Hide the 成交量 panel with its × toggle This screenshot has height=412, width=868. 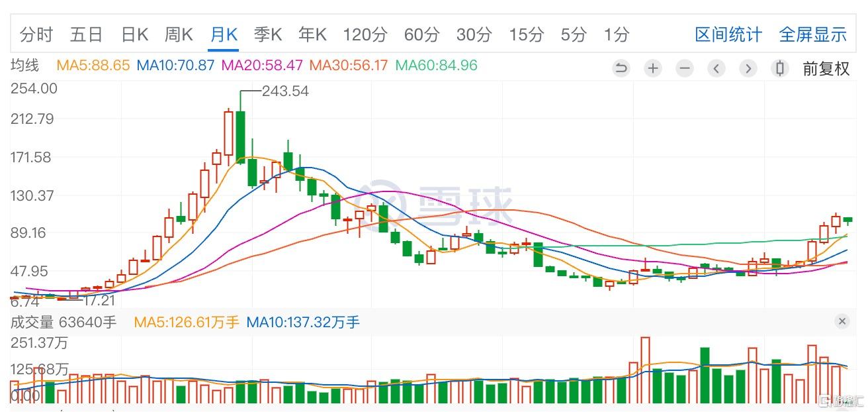[x=842, y=321]
